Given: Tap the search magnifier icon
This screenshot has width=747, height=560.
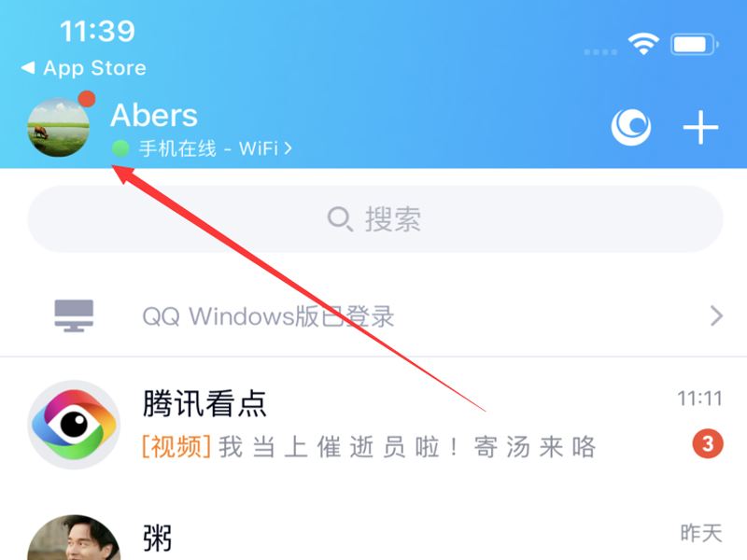Looking at the screenshot, I should tap(340, 219).
